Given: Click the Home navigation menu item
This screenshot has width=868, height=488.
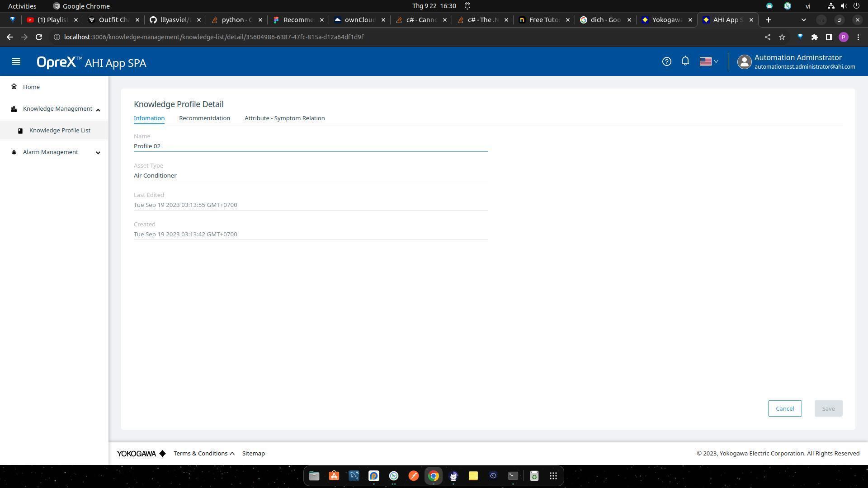Looking at the screenshot, I should tap(31, 86).
